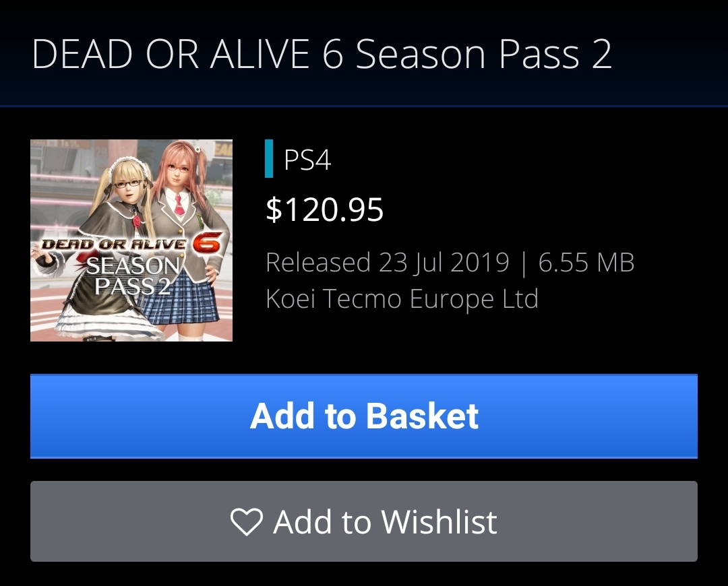Click the word Basket on the blue button
The image size is (728, 586).
[422, 416]
